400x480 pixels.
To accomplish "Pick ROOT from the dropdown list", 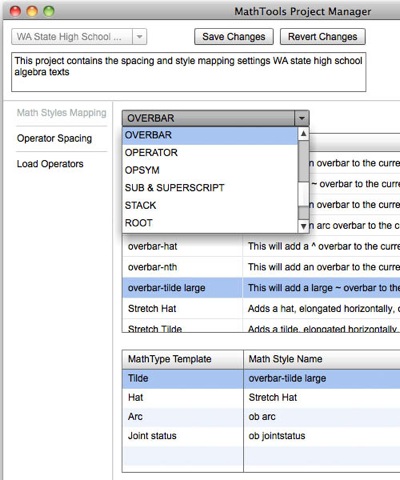I will pyautogui.click(x=210, y=223).
